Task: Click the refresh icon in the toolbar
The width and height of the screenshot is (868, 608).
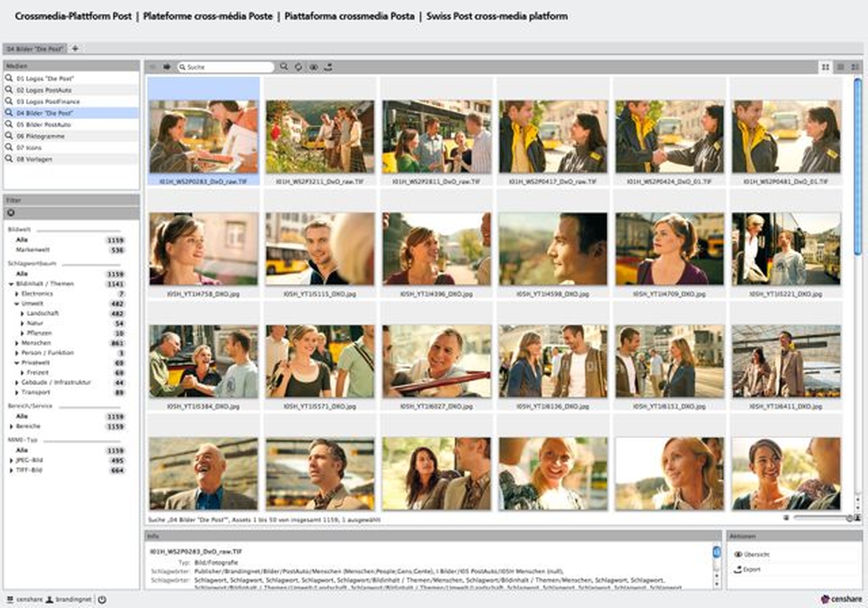Action: tap(298, 67)
